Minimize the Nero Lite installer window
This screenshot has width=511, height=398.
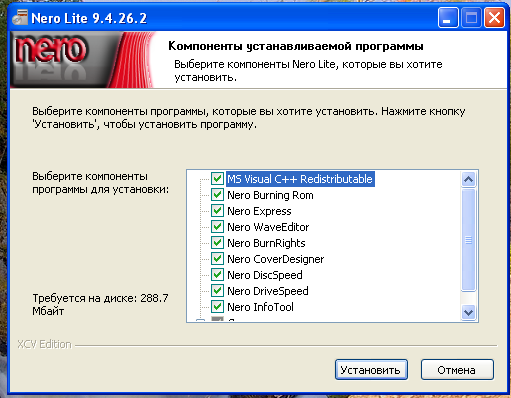(448, 18)
